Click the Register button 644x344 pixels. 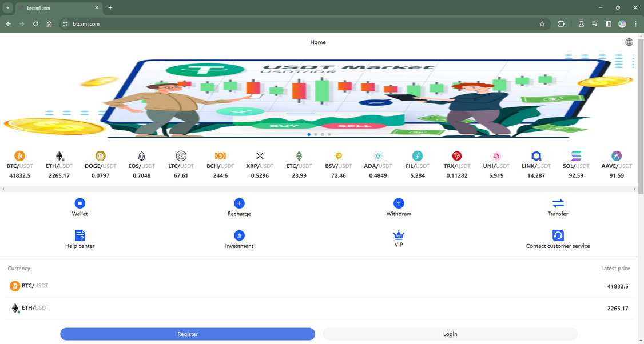point(187,334)
